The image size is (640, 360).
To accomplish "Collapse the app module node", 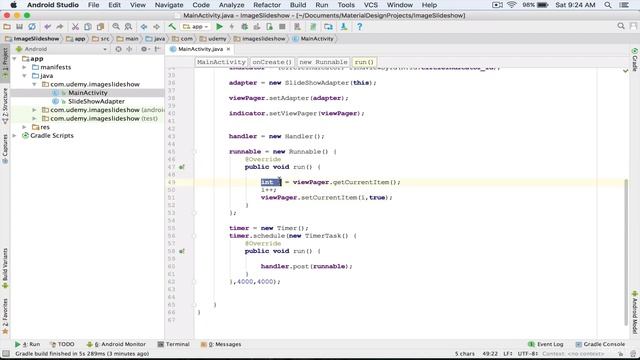I will point(15,59).
